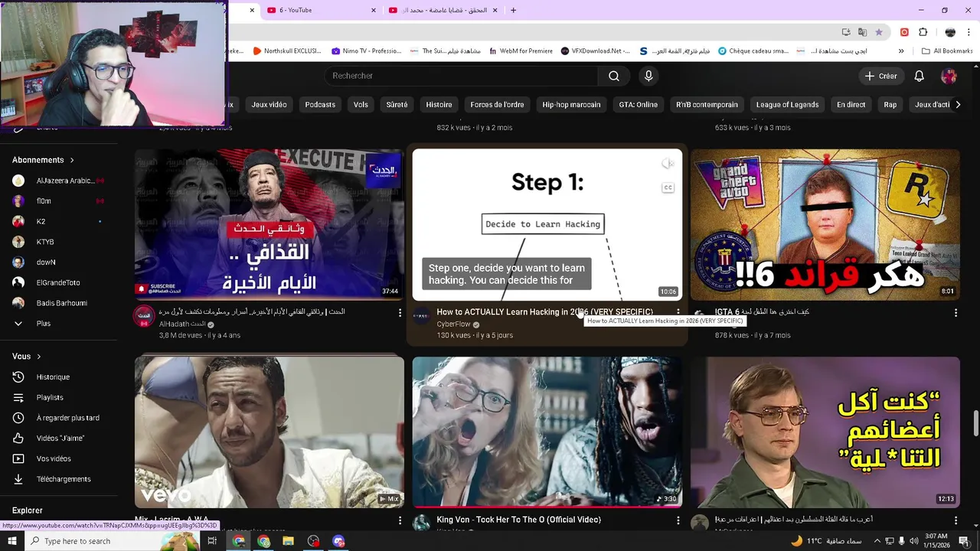Image resolution: width=980 pixels, height=551 pixels.
Task: Select the En direct chip
Action: point(851,105)
